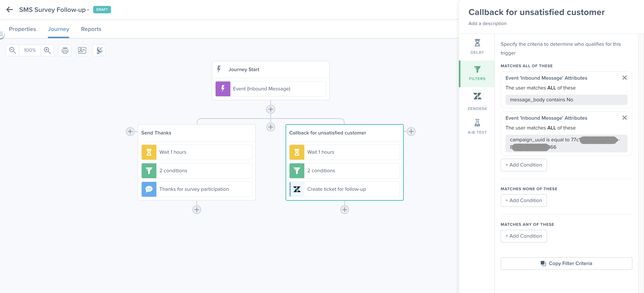
Task: Open the Delay panel section
Action: point(477,47)
